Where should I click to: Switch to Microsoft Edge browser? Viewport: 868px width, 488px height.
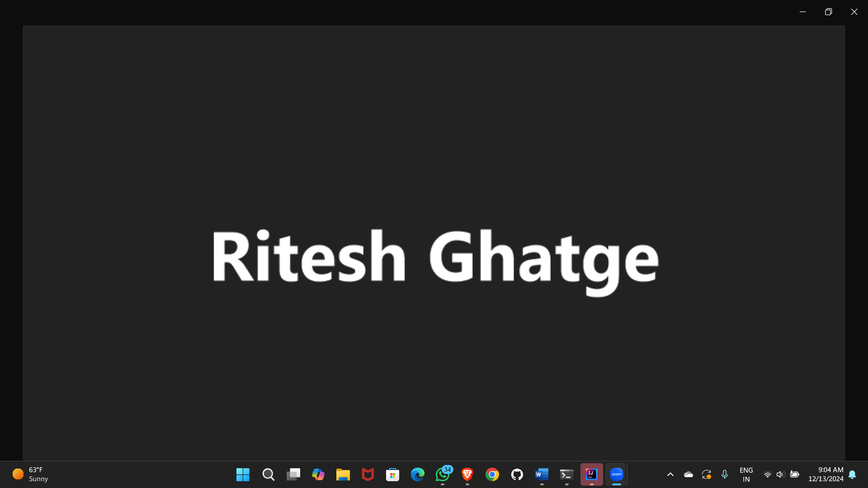pyautogui.click(x=417, y=474)
